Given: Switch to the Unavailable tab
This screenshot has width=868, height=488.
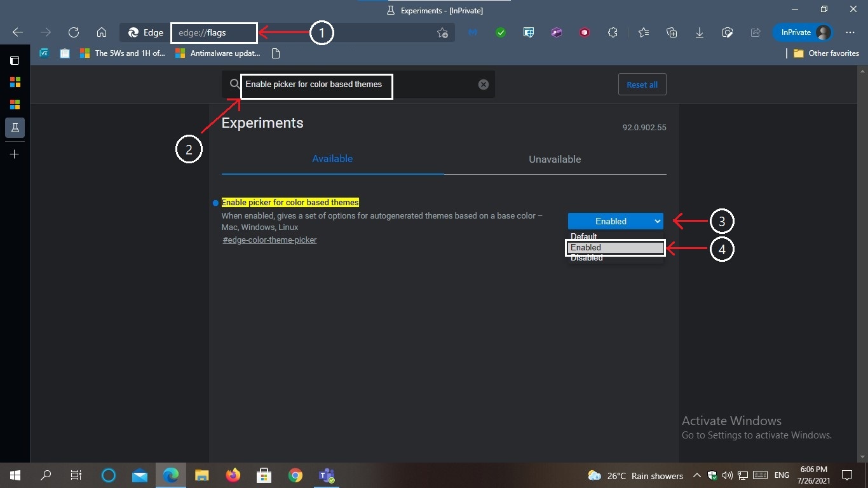Looking at the screenshot, I should pos(555,159).
